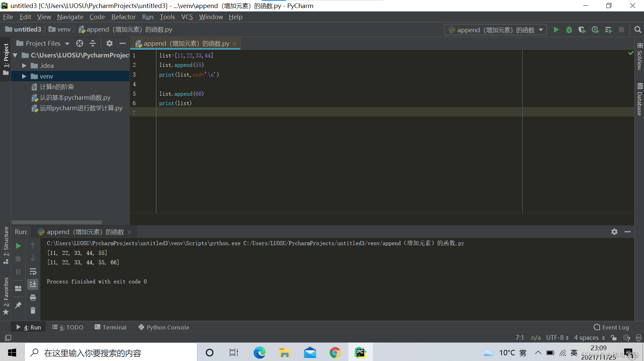Image resolution: width=644 pixels, height=361 pixels.
Task: Open file 认识基本pycharm函数.py
Action: [71, 97]
